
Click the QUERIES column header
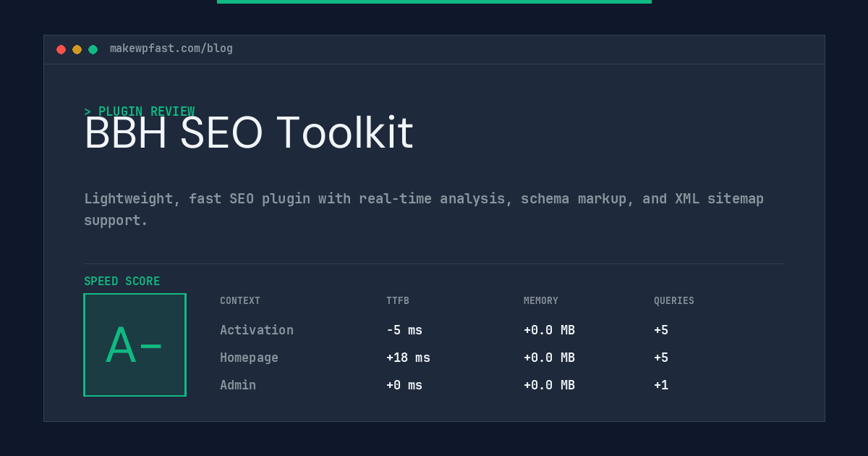coord(674,301)
